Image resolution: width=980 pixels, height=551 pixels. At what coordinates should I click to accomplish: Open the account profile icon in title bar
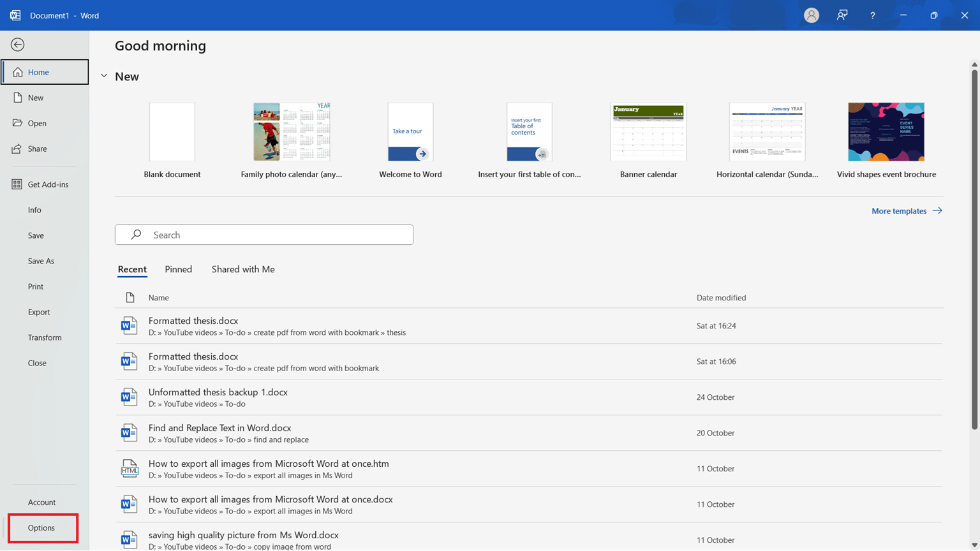click(x=812, y=15)
